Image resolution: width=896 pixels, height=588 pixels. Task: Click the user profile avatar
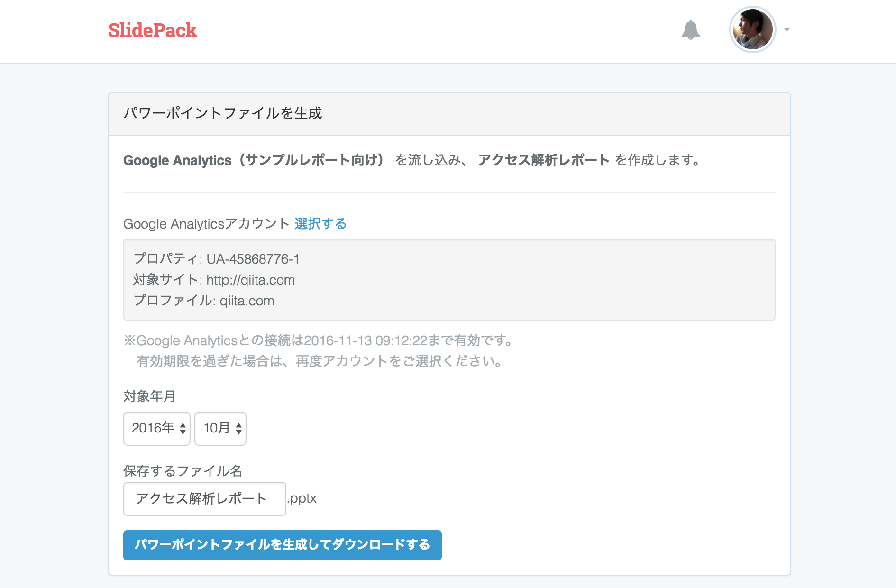[x=752, y=29]
